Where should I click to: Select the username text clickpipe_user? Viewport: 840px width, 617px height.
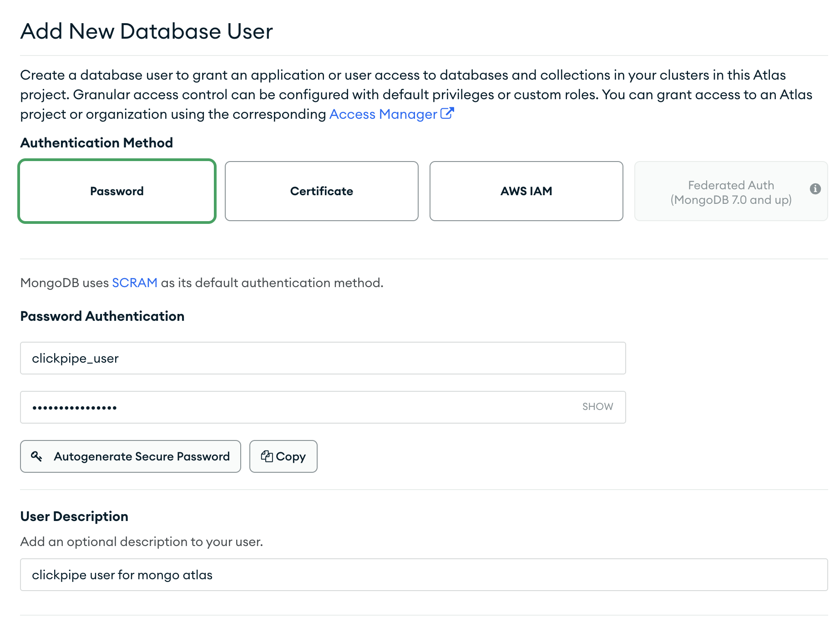tap(76, 358)
